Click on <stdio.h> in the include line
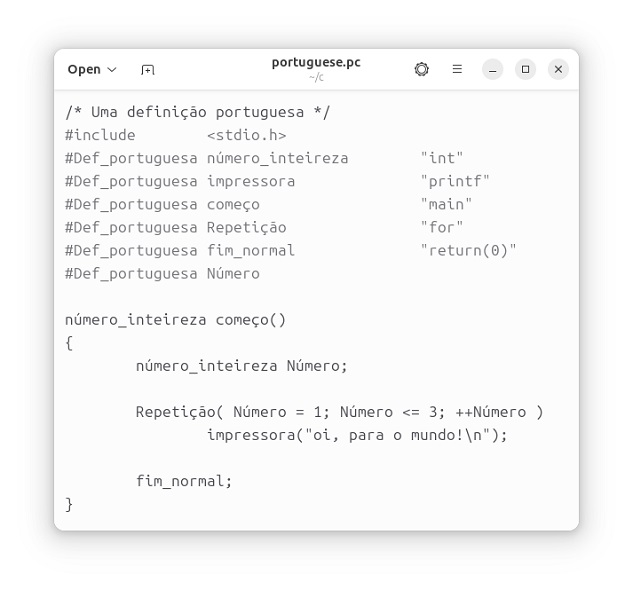The image size is (633, 590). point(246,135)
